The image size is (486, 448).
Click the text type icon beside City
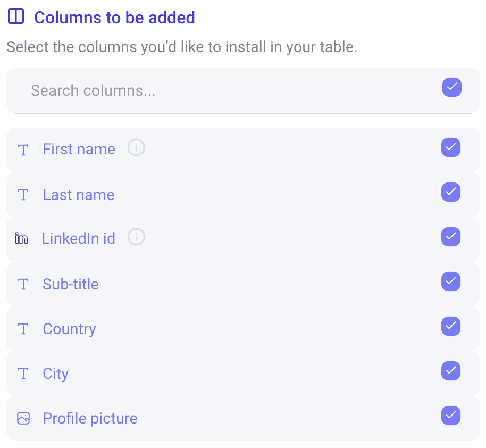click(x=23, y=373)
